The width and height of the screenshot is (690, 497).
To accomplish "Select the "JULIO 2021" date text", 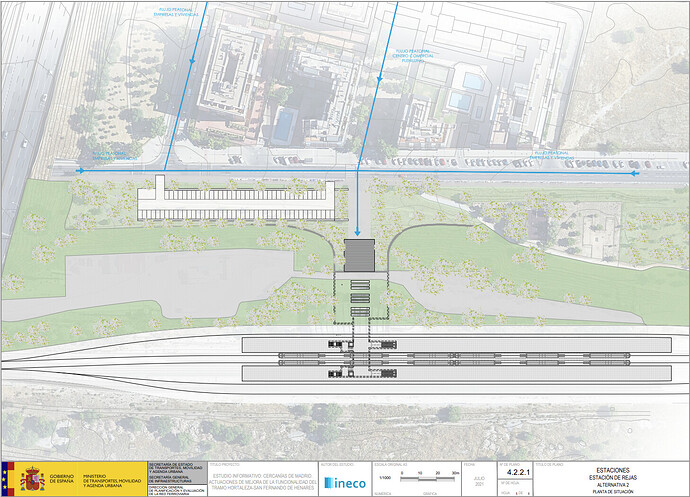I will coord(479,481).
